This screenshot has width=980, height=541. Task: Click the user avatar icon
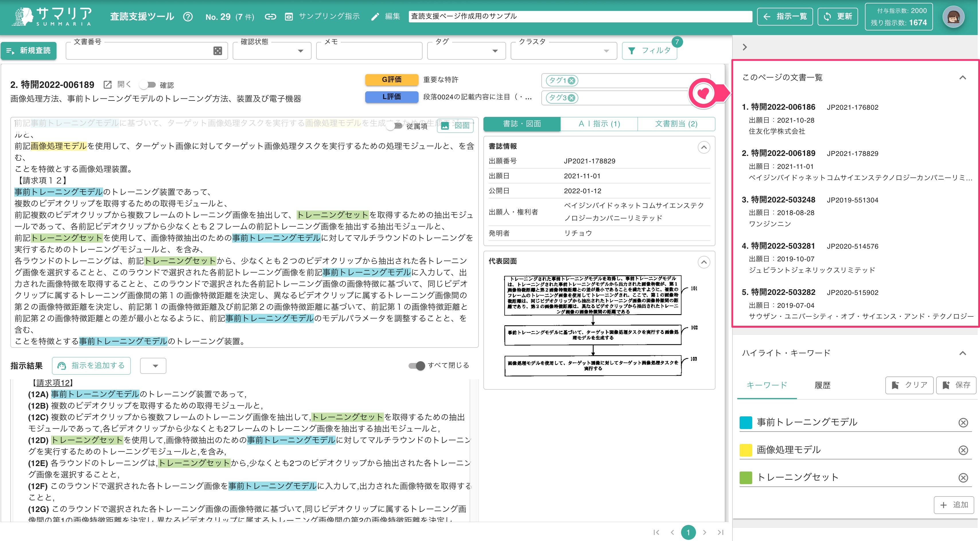pyautogui.click(x=953, y=17)
